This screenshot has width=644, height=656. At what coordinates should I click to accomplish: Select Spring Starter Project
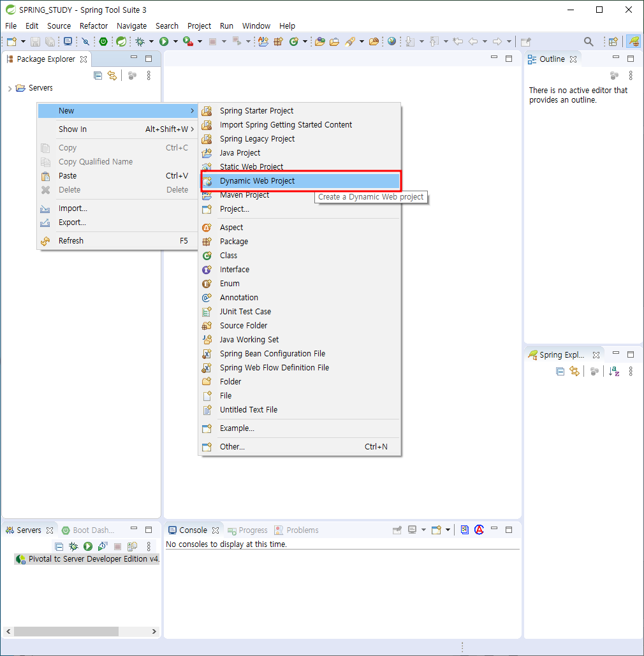point(300,111)
